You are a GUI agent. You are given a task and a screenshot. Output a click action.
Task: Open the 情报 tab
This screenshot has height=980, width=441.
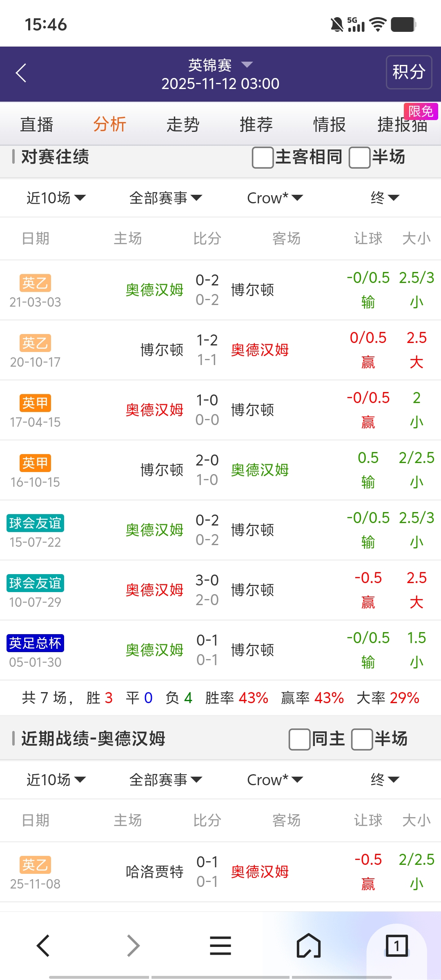(329, 125)
